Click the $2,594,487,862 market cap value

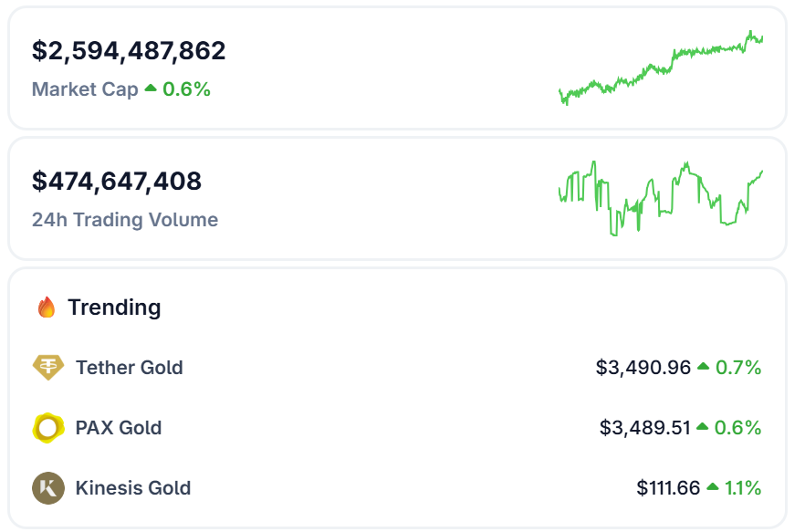point(129,51)
